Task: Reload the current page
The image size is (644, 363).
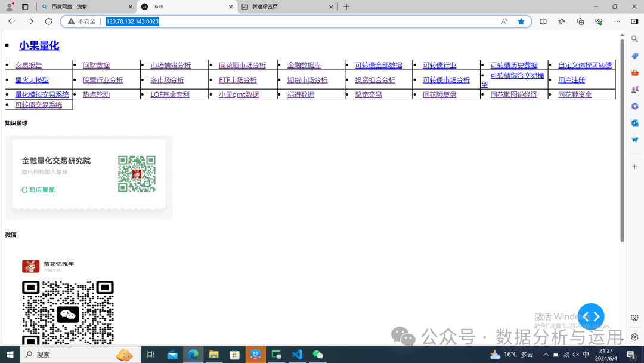Action: point(48,21)
